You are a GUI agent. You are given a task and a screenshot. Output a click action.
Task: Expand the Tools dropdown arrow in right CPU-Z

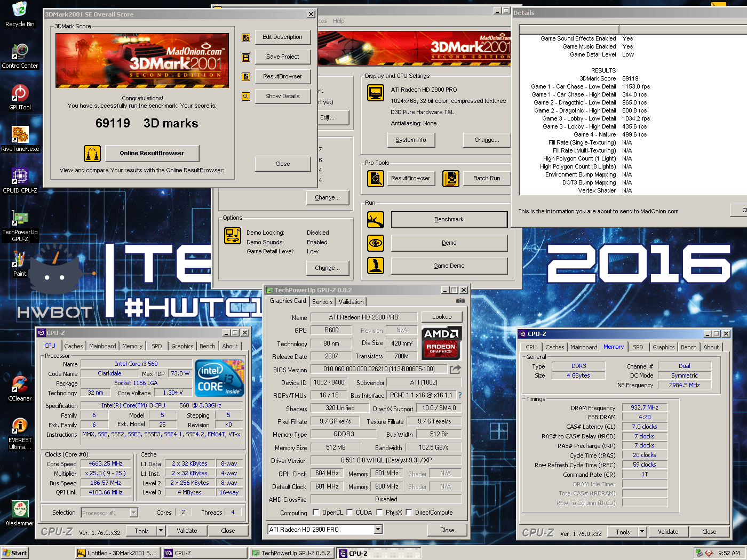click(x=642, y=532)
